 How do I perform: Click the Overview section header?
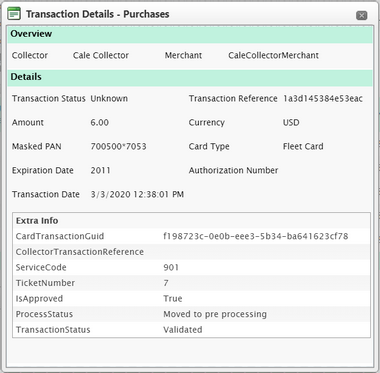190,34
